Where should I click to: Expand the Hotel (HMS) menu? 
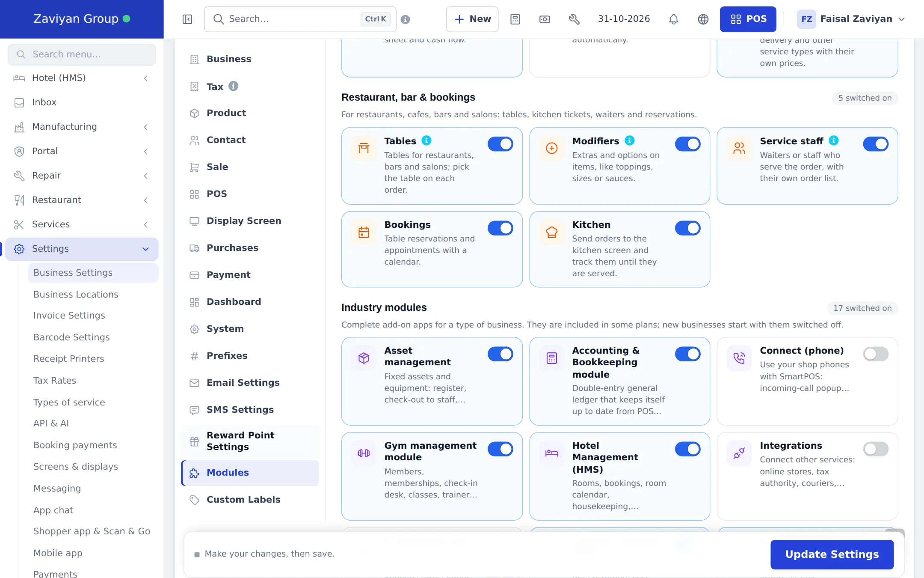82,78
